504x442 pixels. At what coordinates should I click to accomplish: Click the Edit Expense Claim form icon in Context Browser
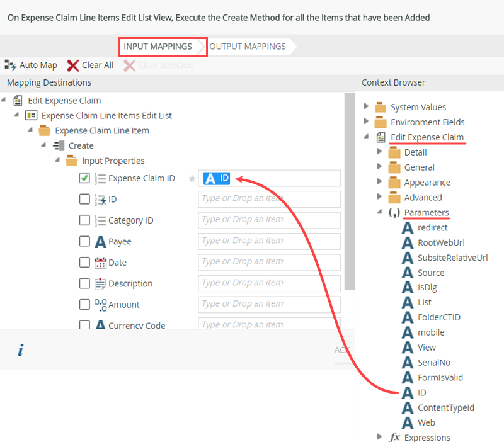pos(381,137)
